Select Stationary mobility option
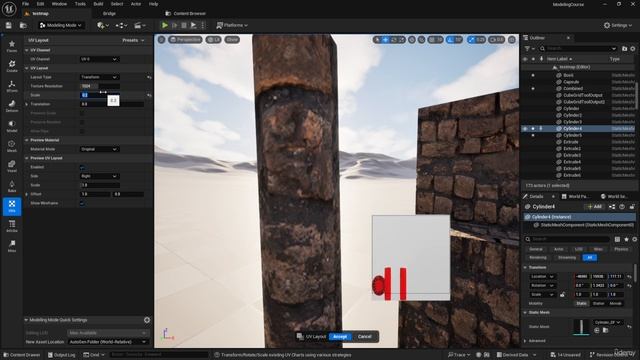 pyautogui.click(x=598, y=303)
